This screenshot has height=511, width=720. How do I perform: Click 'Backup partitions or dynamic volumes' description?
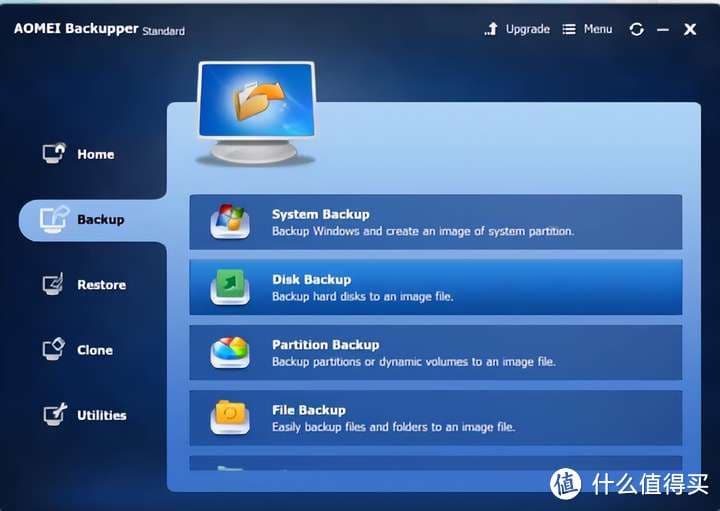[x=414, y=362]
